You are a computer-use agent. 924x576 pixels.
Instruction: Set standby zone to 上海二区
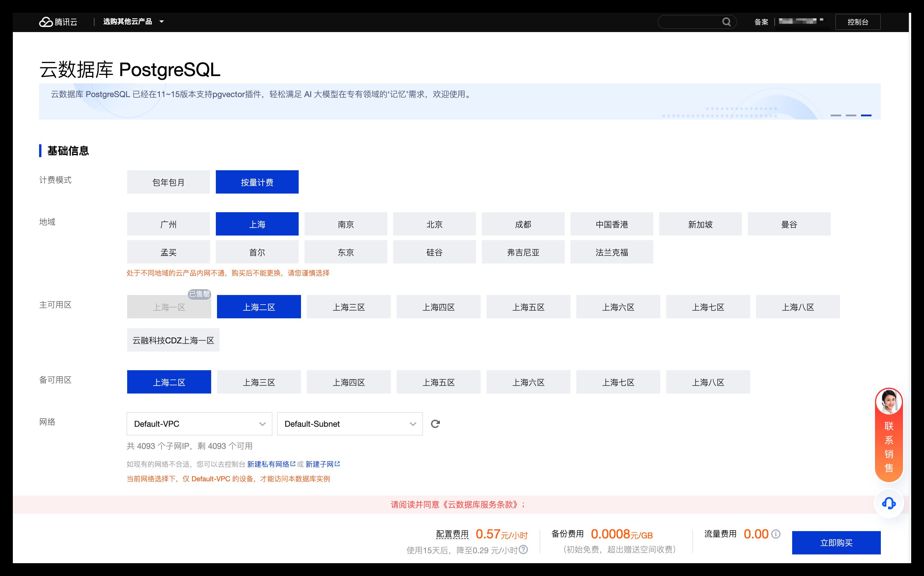coord(169,382)
